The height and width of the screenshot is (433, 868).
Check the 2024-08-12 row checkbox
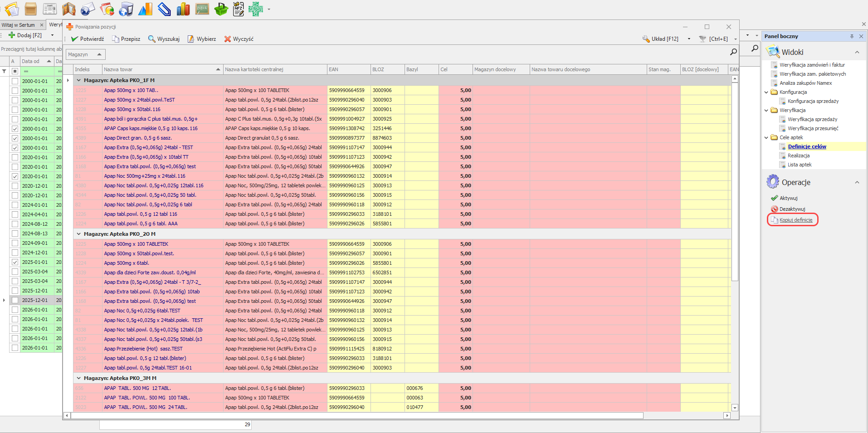(15, 224)
